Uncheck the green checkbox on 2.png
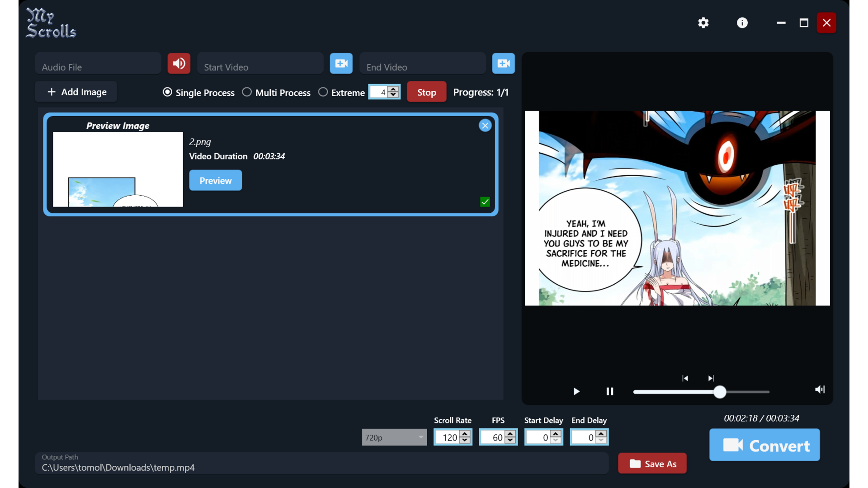Viewport: 868px width, 488px height. pos(485,202)
